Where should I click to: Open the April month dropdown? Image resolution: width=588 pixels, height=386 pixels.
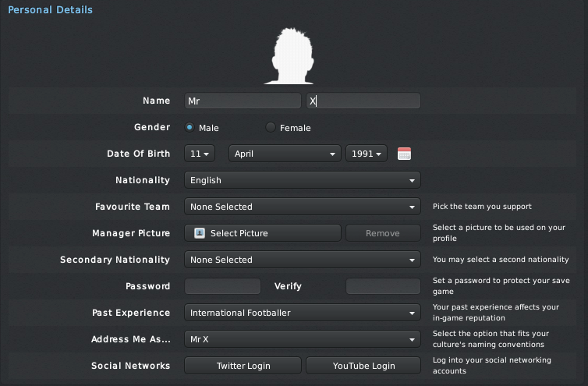point(285,154)
